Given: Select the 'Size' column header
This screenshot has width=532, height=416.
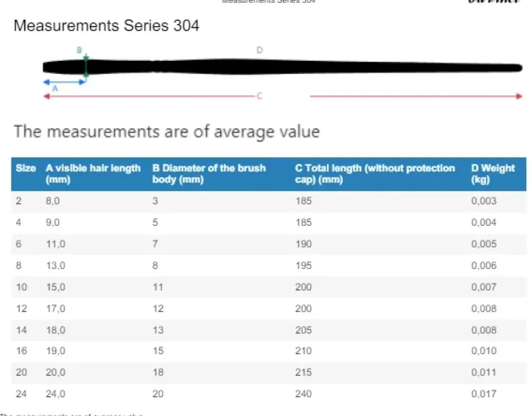Looking at the screenshot, I should coord(26,168).
